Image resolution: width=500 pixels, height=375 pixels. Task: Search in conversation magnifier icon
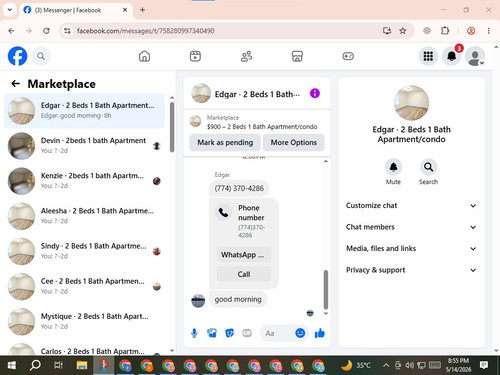pos(428,167)
